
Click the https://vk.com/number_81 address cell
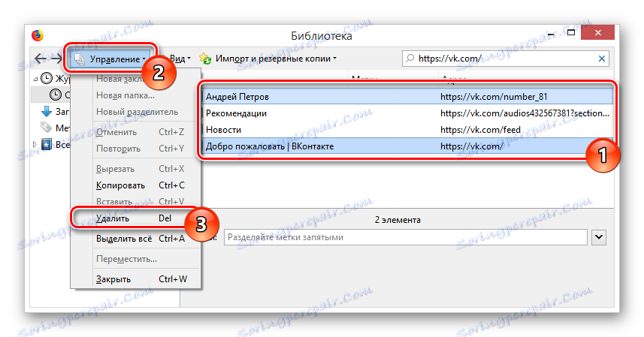[x=494, y=97]
